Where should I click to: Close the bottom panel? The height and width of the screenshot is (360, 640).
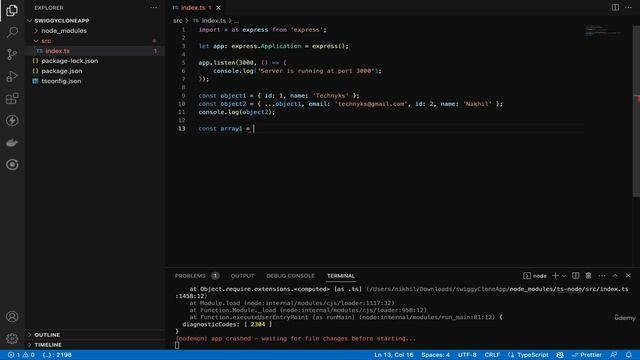(628, 276)
